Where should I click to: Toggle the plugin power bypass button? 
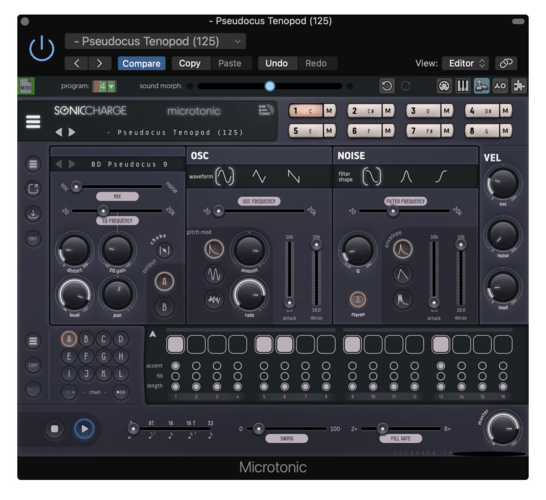(41, 48)
